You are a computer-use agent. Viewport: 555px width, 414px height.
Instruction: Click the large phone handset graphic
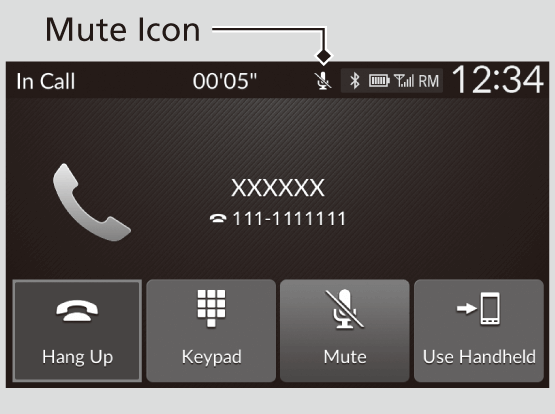pos(92,202)
